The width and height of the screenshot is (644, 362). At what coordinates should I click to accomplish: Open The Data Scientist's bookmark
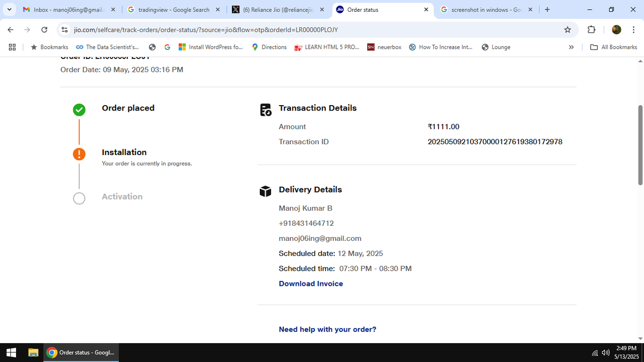107,47
